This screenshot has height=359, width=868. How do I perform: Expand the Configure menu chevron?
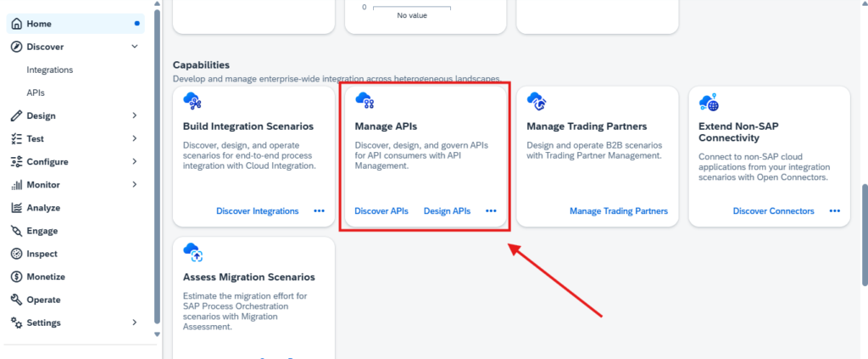[x=135, y=162]
